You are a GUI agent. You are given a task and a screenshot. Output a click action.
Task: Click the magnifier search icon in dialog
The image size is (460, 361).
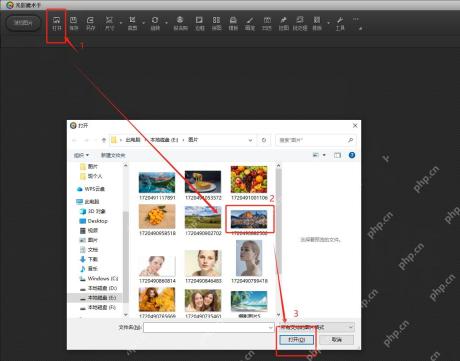click(350, 140)
